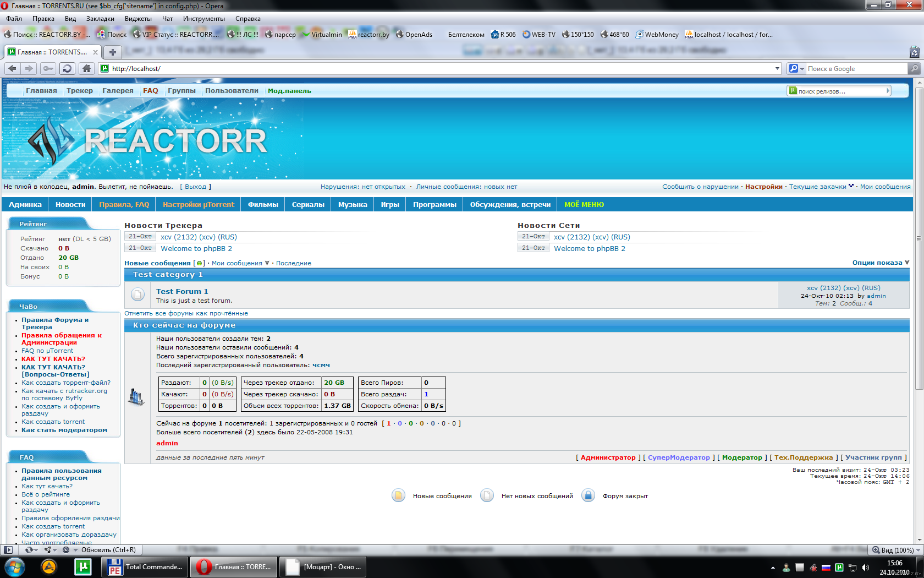Viewport: 924px width, 578px height.
Task: Go to the browser home page icon
Action: [86, 68]
